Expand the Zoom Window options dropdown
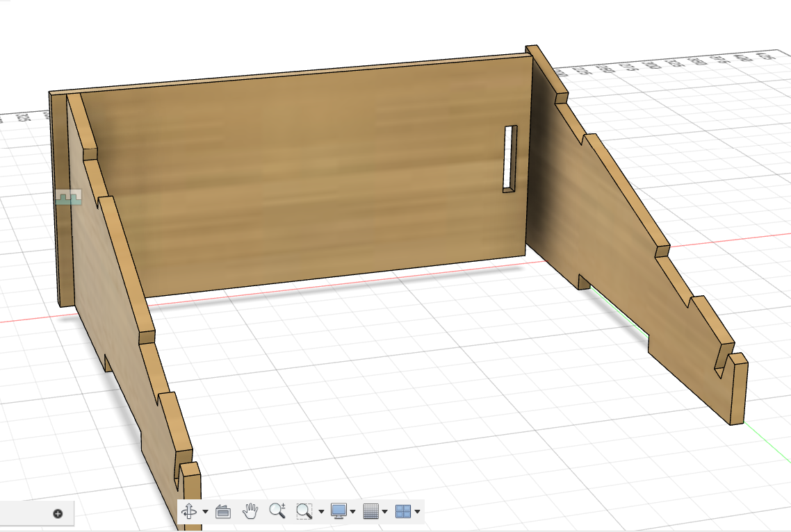This screenshot has height=532, width=791. [321, 512]
